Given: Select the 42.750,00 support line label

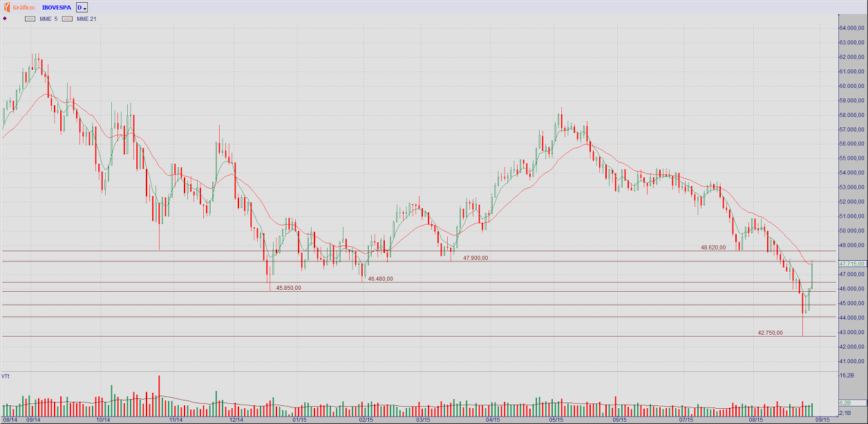Looking at the screenshot, I should coord(770,333).
